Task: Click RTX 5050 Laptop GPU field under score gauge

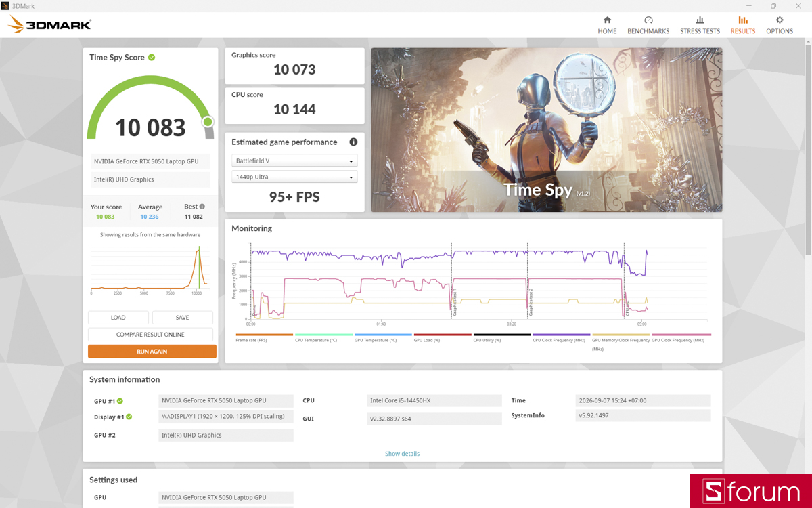Action: point(150,161)
